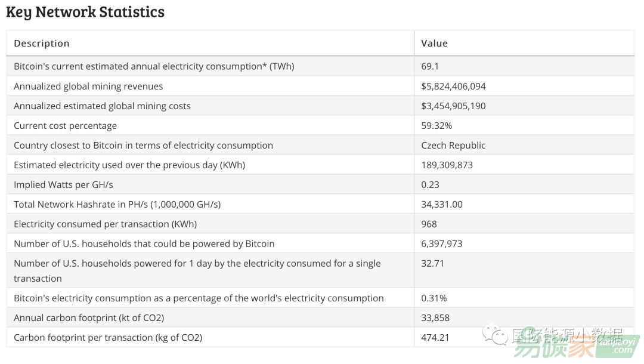Screen dimensions: 644x364
Task: Select the 6,397,973 households value
Action: coord(441,244)
